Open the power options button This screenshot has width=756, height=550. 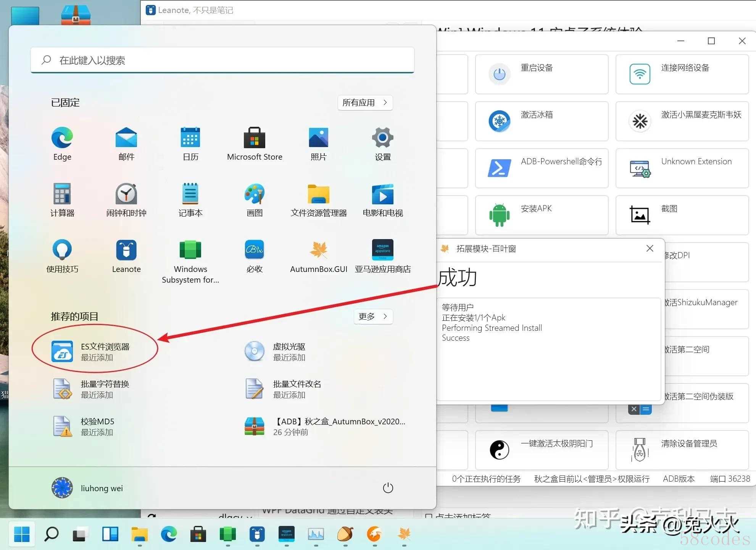[x=388, y=488]
